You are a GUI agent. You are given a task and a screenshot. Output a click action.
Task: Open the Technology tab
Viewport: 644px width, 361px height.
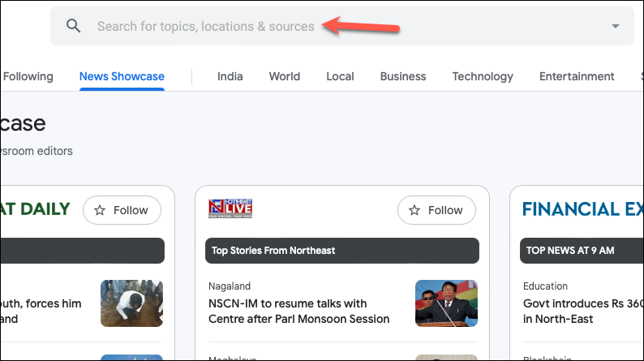pos(483,77)
